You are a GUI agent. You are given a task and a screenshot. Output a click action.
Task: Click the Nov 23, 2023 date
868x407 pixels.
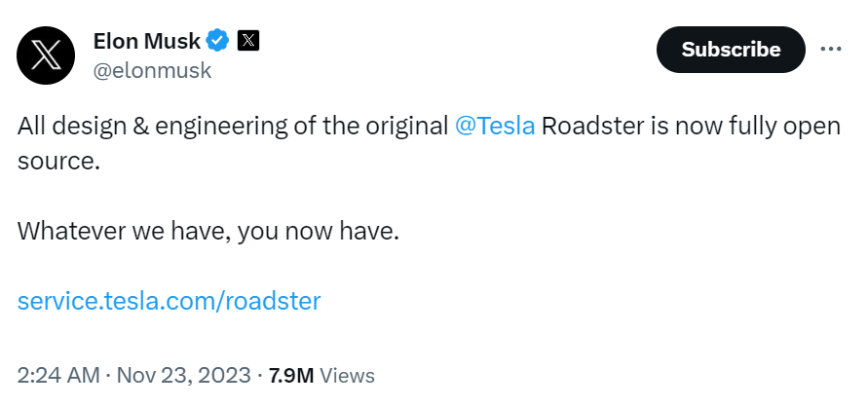tap(184, 375)
